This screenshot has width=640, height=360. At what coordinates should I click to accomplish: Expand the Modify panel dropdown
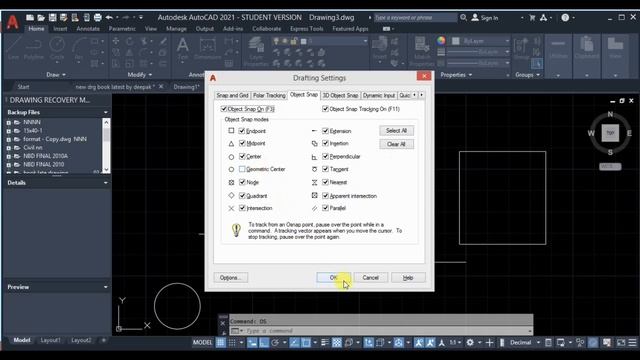click(140, 75)
